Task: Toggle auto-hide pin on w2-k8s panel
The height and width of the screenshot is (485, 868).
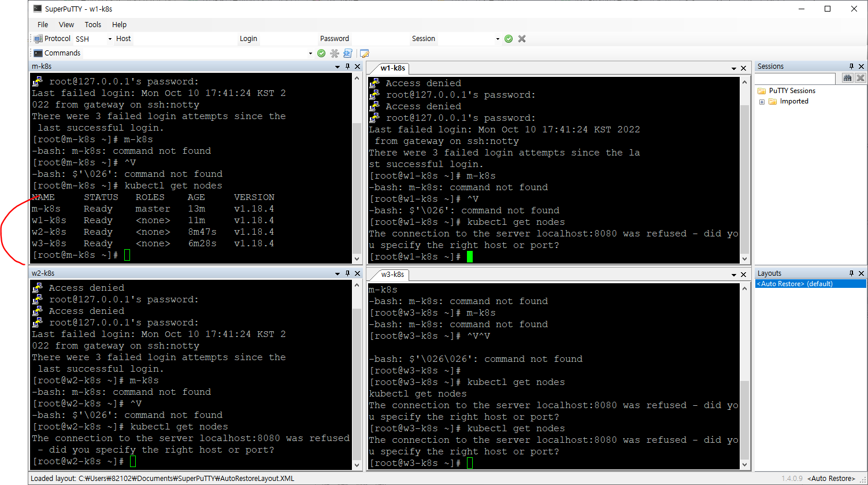Action: point(347,273)
